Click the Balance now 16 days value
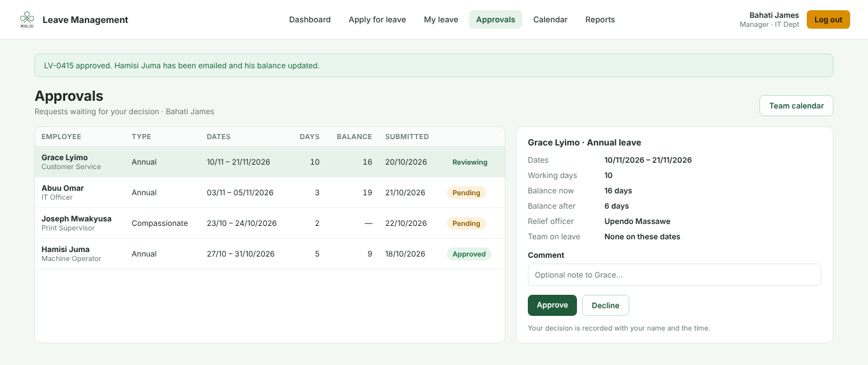Viewport: 868px width, 365px height. 618,191
